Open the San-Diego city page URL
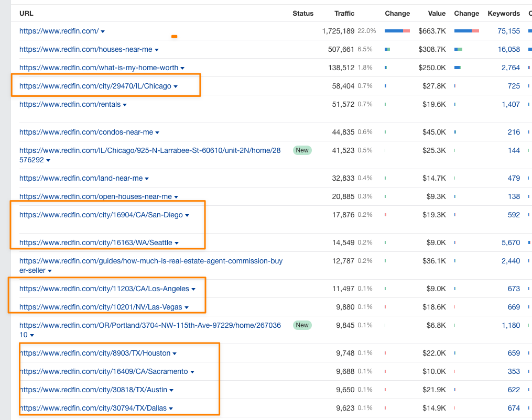The image size is (532, 420). pos(101,215)
